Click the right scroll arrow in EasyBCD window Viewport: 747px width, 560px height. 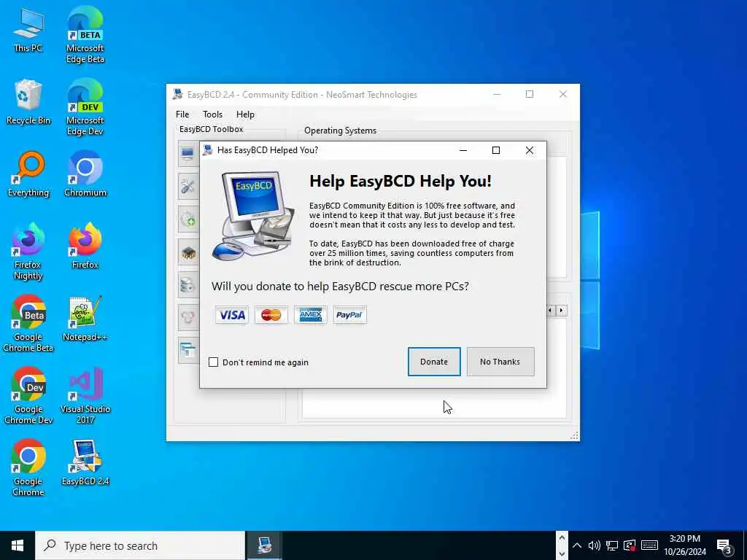pyautogui.click(x=562, y=311)
